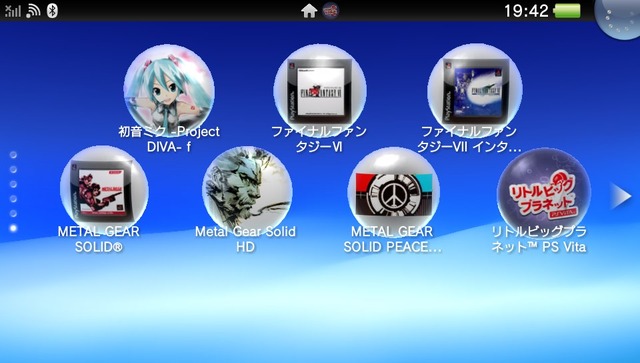
Task: Tap the 'ファイナルファンタジーVII インタ…' label
Action: click(469, 139)
